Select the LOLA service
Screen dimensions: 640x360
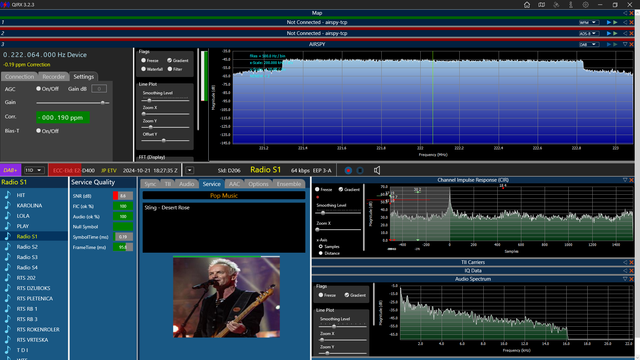click(x=23, y=216)
